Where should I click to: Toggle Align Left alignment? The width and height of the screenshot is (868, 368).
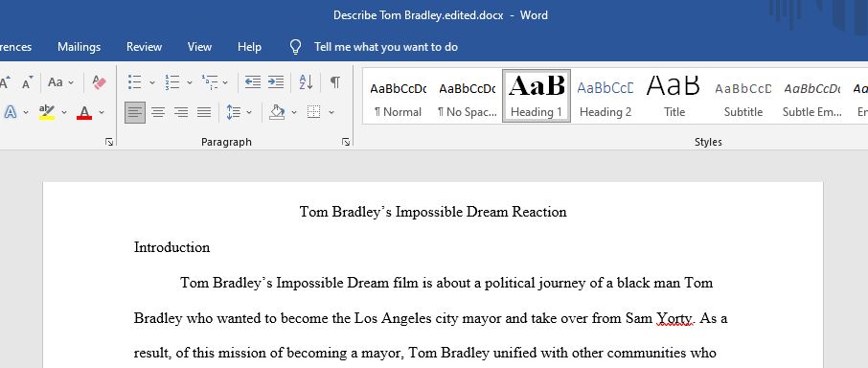135,112
